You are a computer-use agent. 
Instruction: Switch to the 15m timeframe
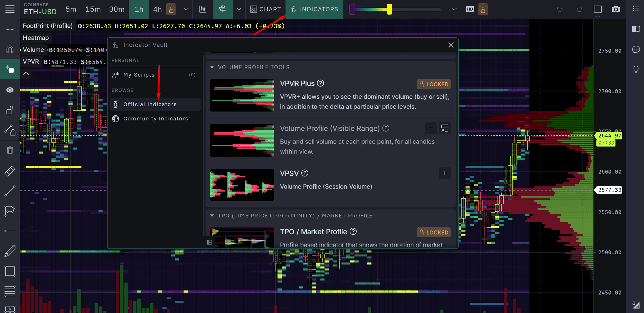coord(93,9)
